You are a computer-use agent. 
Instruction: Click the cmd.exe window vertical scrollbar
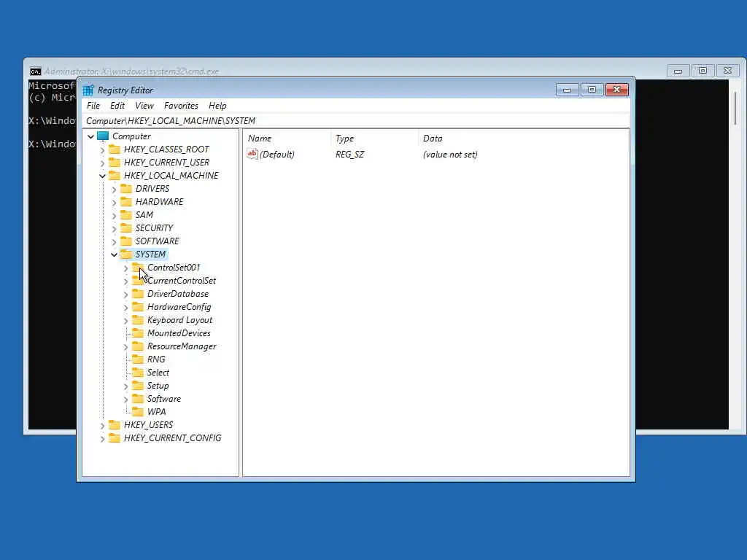tap(735, 109)
